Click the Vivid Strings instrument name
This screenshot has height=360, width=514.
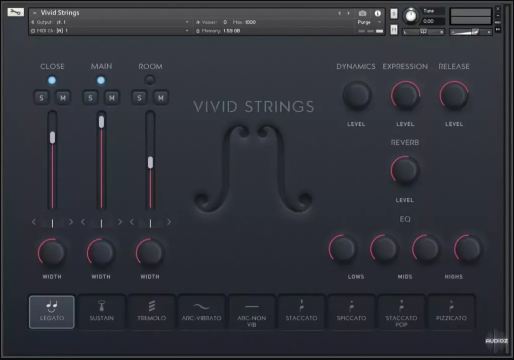point(60,13)
